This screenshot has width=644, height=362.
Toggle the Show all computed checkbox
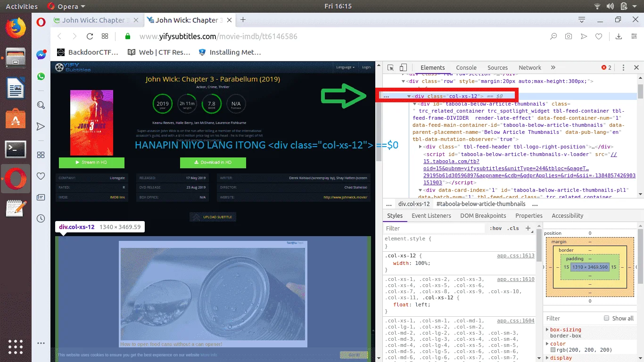(607, 318)
